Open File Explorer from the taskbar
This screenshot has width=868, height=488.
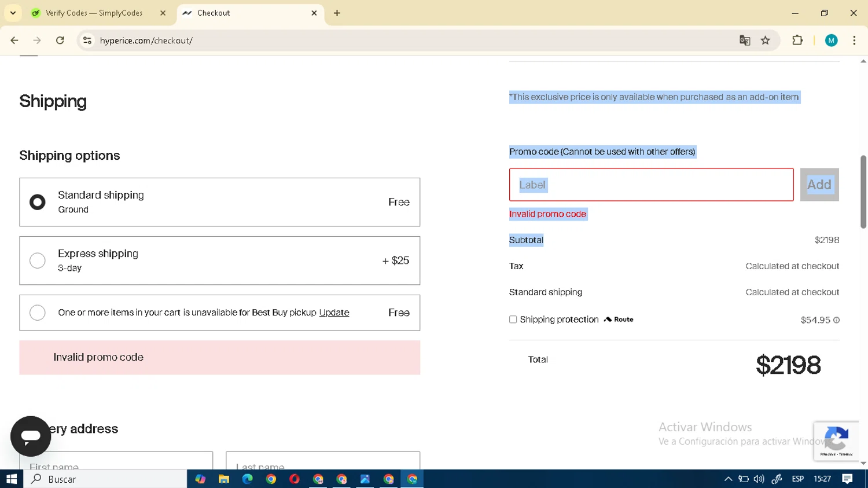[224, 479]
